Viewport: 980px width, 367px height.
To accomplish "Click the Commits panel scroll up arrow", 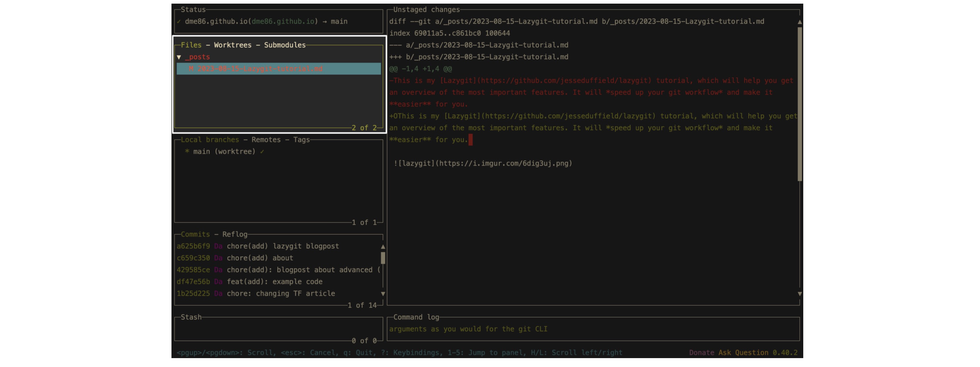I will click(x=383, y=246).
